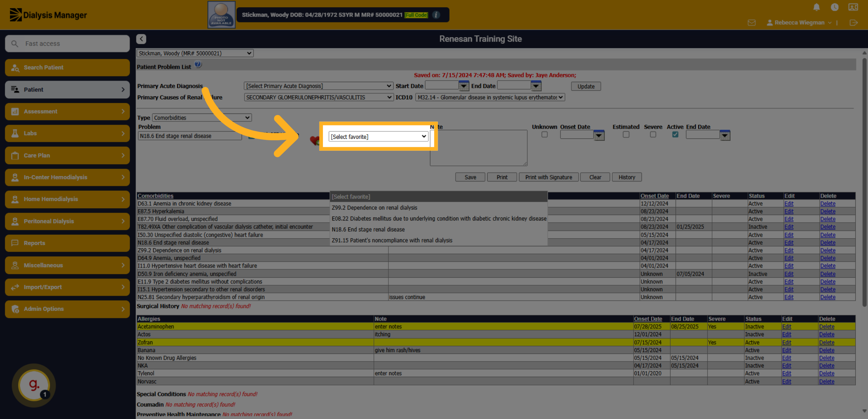This screenshot has width=868, height=419.
Task: Open the notifications bell
Action: (816, 7)
